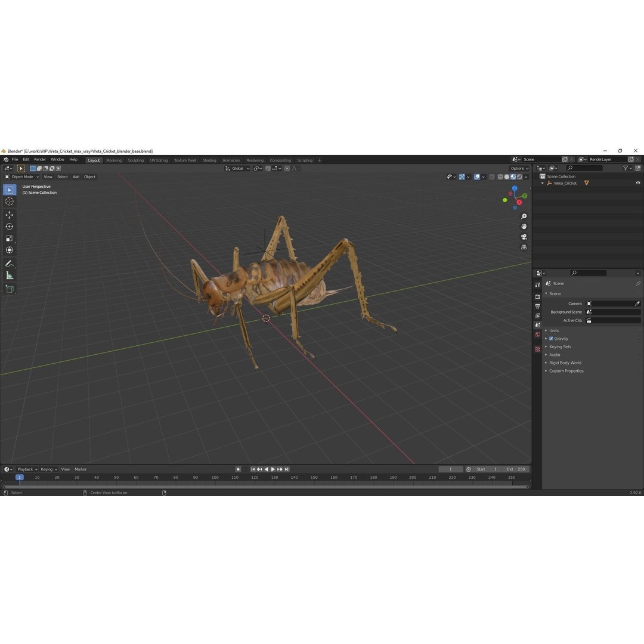Viewport: 644px width, 644px height.
Task: Select the Measure tool
Action: (x=10, y=275)
